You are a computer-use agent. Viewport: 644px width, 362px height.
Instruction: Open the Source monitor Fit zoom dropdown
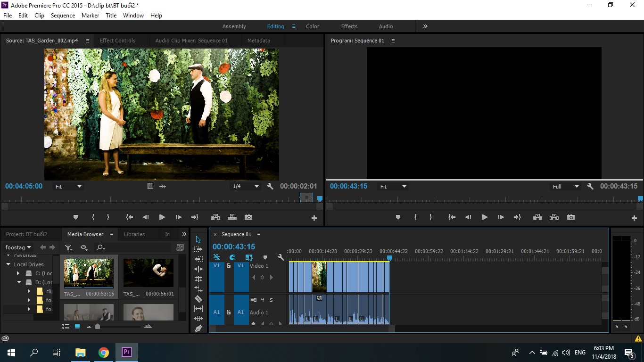[69, 187]
